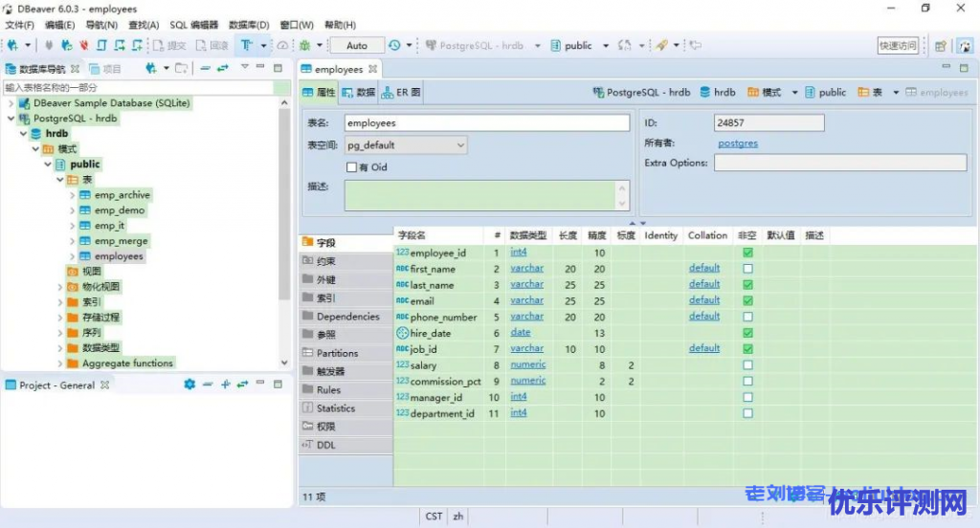980x528 pixels.
Task: Open the SQL 编辑器 menu
Action: coord(193,25)
